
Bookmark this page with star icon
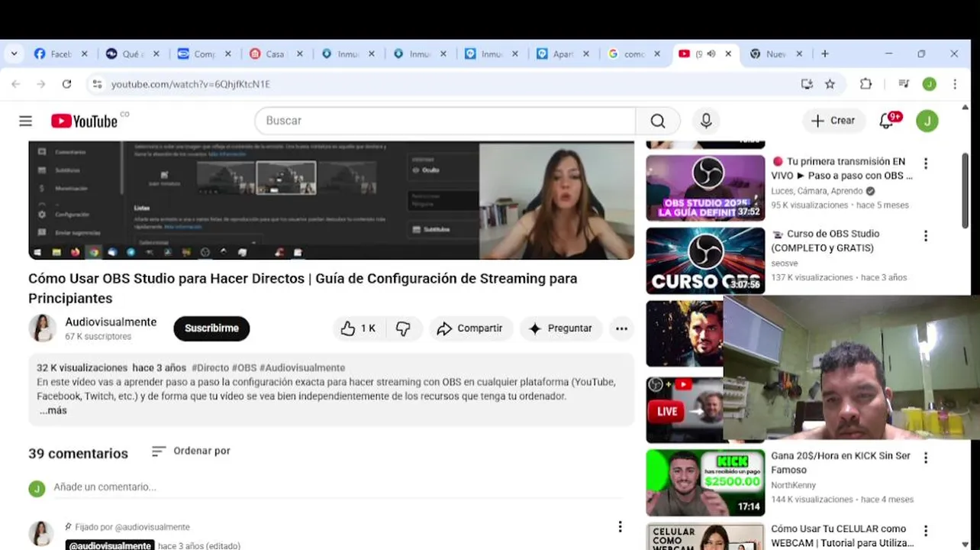pyautogui.click(x=830, y=84)
